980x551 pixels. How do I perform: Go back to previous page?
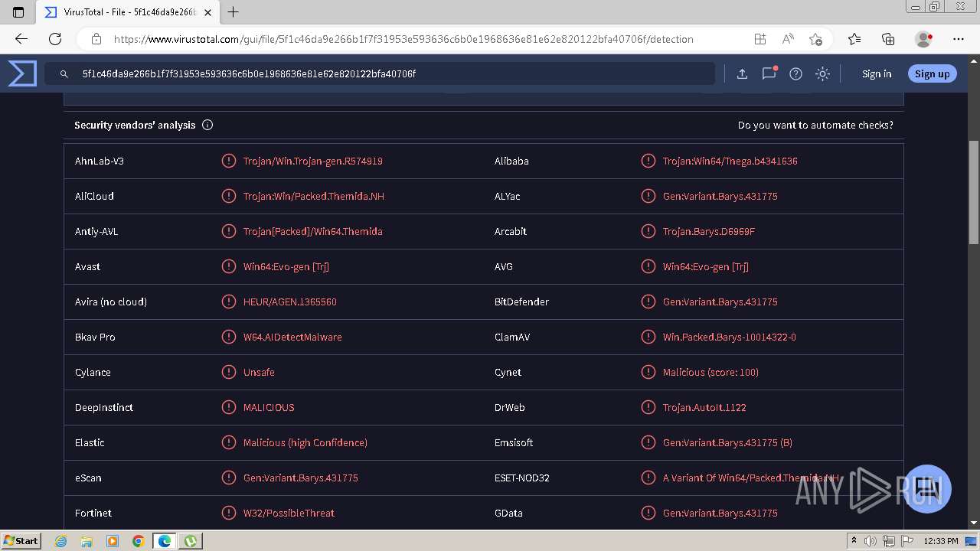21,39
